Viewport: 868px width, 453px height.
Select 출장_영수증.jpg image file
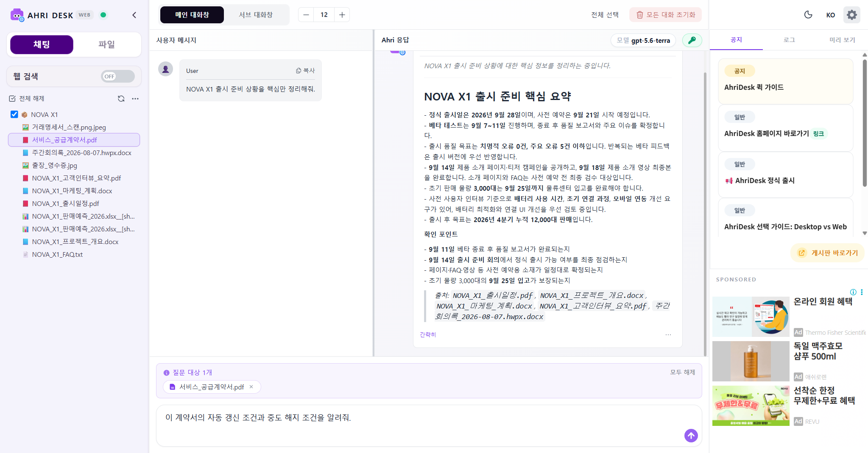coord(54,165)
